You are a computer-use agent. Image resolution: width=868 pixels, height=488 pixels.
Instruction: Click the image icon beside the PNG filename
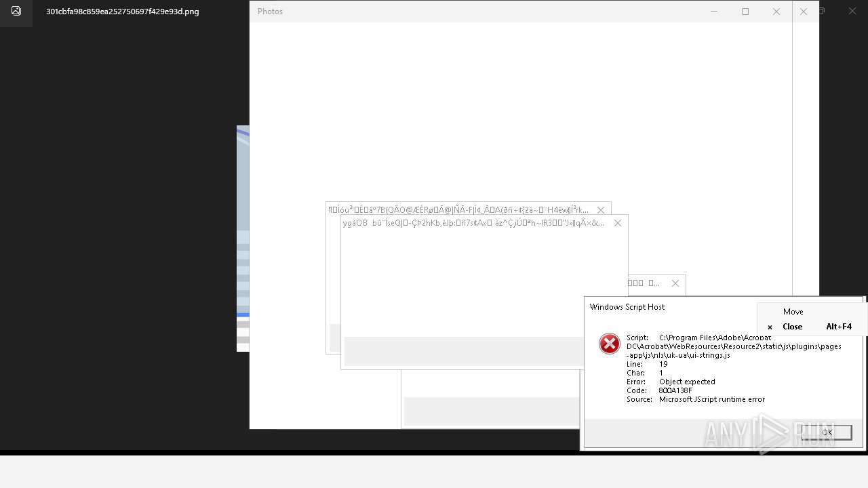(16, 12)
